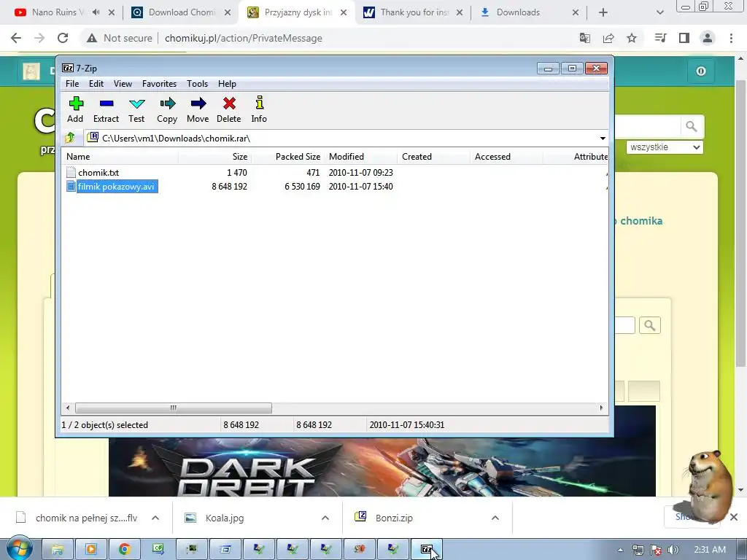
Task: Sort by the Created column header
Action: [433, 157]
